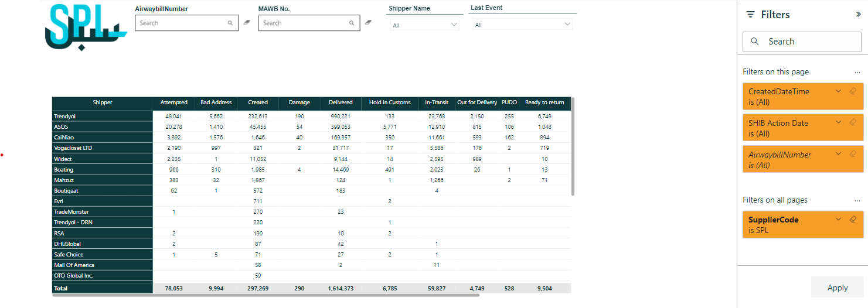Image resolution: width=868 pixels, height=308 pixels.
Task: Clear the CreatedDateTime filter using eraser icon
Action: tap(853, 91)
